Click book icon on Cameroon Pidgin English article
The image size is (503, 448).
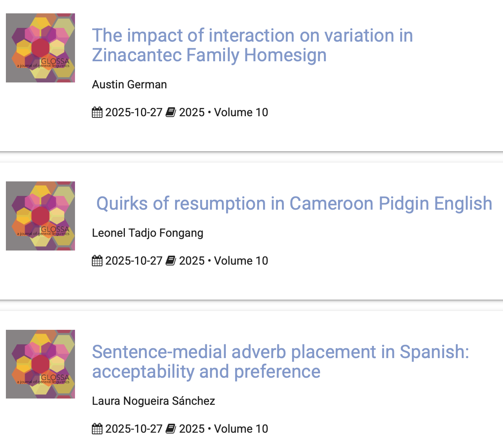[170, 261]
